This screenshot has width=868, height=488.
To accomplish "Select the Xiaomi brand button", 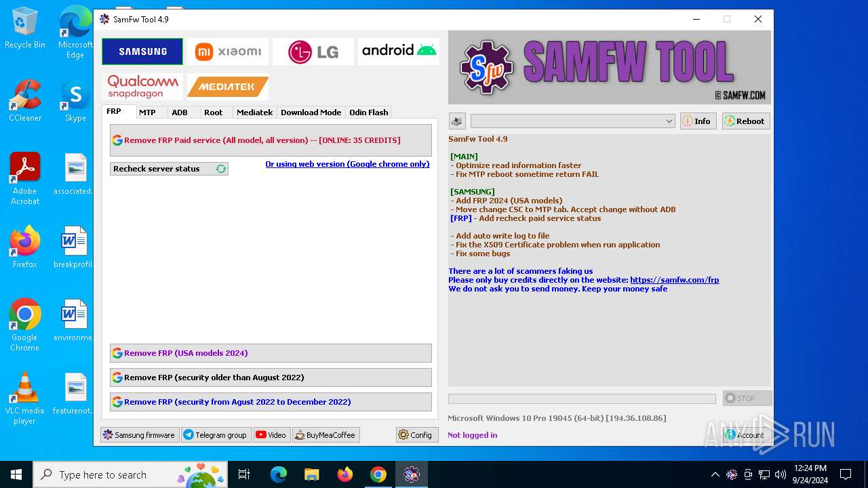I will click(x=228, y=52).
